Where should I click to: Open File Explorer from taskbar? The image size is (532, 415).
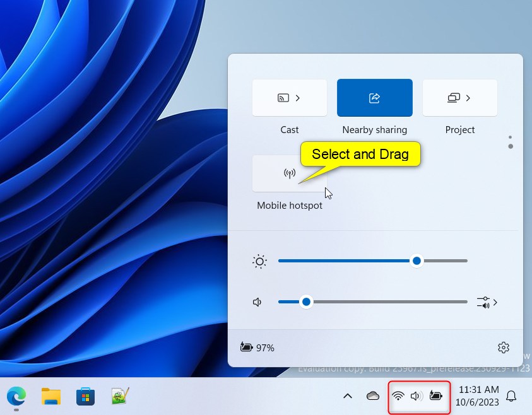click(x=51, y=396)
